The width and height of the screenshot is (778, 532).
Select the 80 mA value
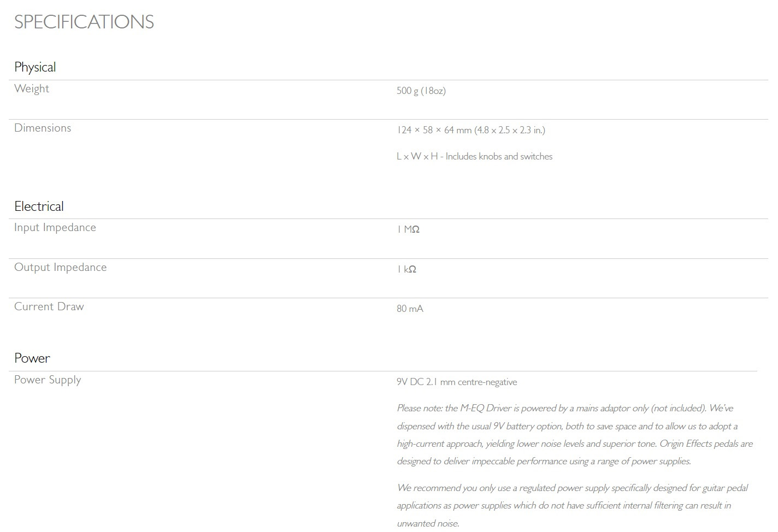[410, 309]
